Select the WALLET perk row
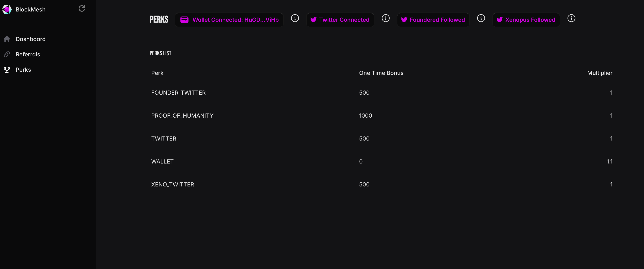Viewport: 644px width, 269px height. tap(381, 161)
